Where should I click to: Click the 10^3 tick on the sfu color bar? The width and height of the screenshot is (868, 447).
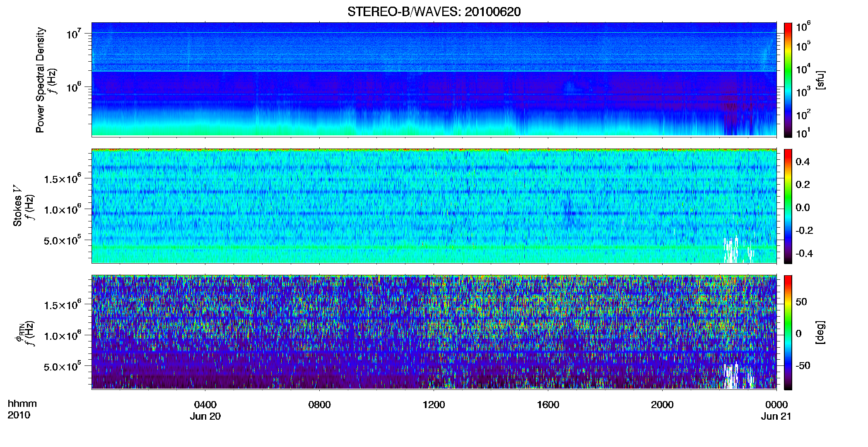pos(803,92)
